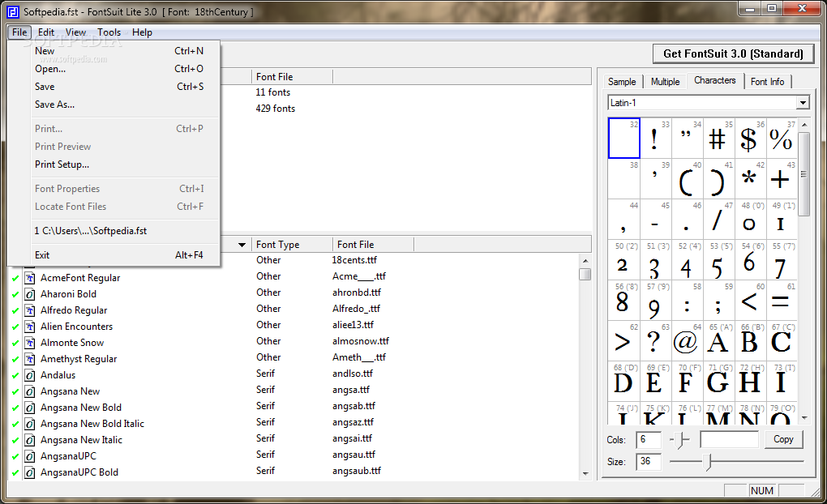Image resolution: width=827 pixels, height=504 pixels.
Task: Click the Andalus font type icon
Action: (30, 375)
